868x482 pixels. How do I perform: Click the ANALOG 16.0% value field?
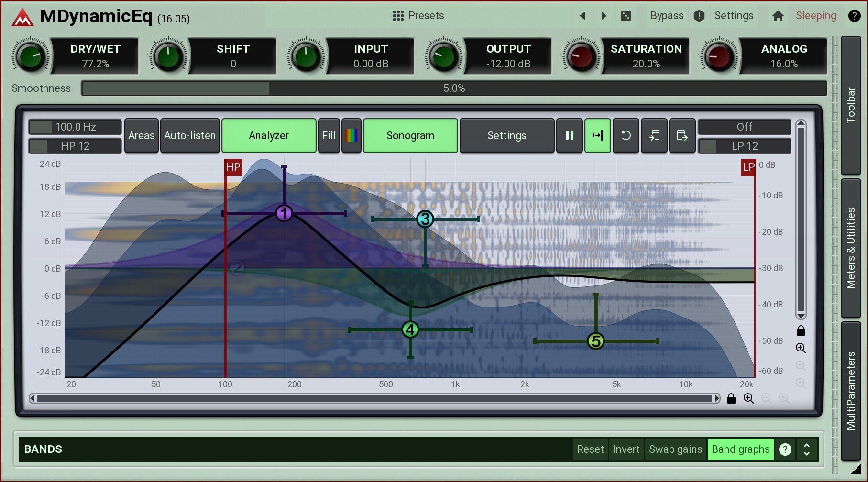(784, 64)
